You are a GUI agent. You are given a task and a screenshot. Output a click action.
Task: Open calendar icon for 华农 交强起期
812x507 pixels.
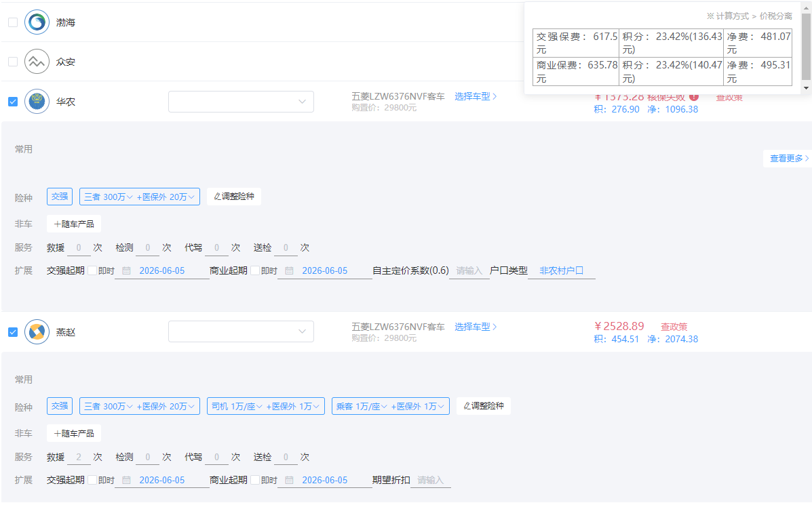pos(126,270)
